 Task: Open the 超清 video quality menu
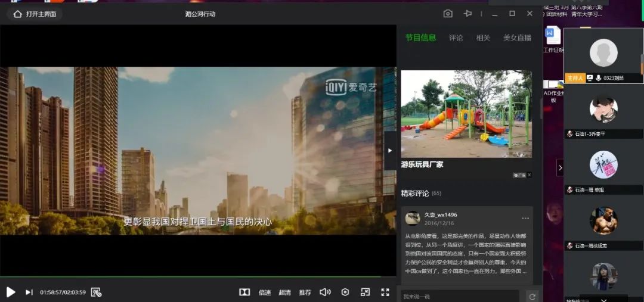[x=285, y=292]
